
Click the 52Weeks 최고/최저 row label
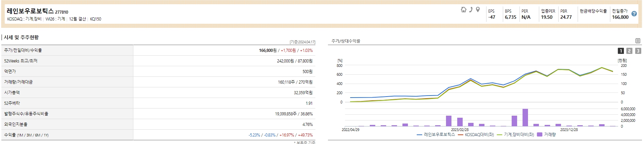point(21,61)
